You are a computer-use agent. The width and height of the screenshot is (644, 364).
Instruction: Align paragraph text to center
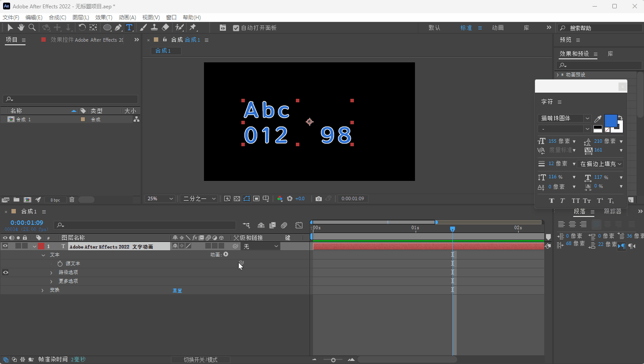(572, 224)
